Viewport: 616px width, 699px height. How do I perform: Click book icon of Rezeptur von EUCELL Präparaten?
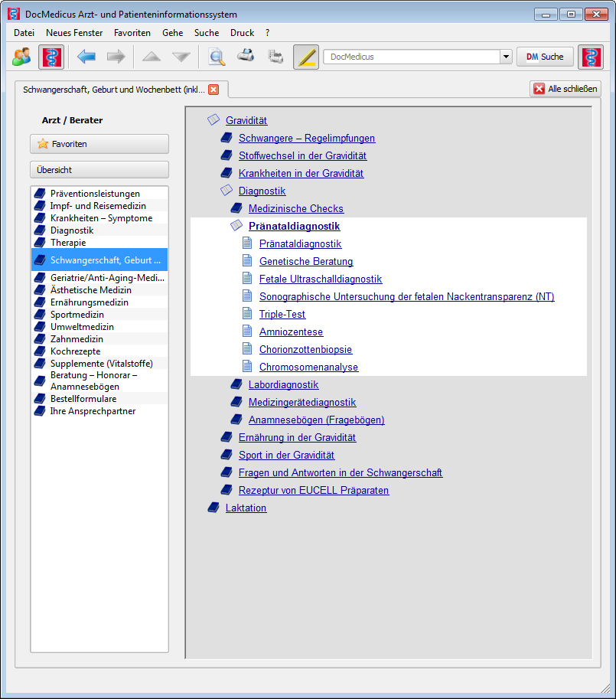coord(227,489)
